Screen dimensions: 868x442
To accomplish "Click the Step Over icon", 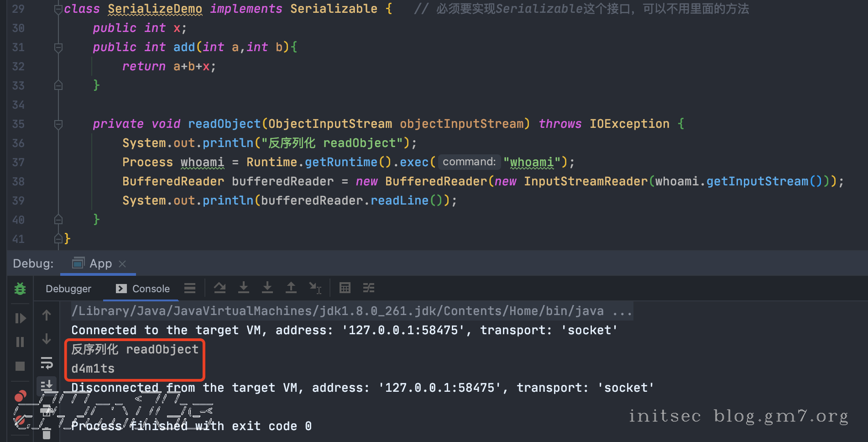I will click(x=220, y=288).
